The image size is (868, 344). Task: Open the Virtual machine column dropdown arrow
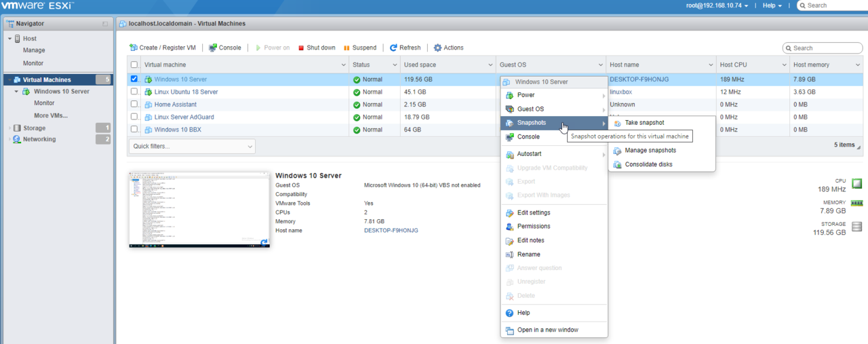pyautogui.click(x=343, y=65)
